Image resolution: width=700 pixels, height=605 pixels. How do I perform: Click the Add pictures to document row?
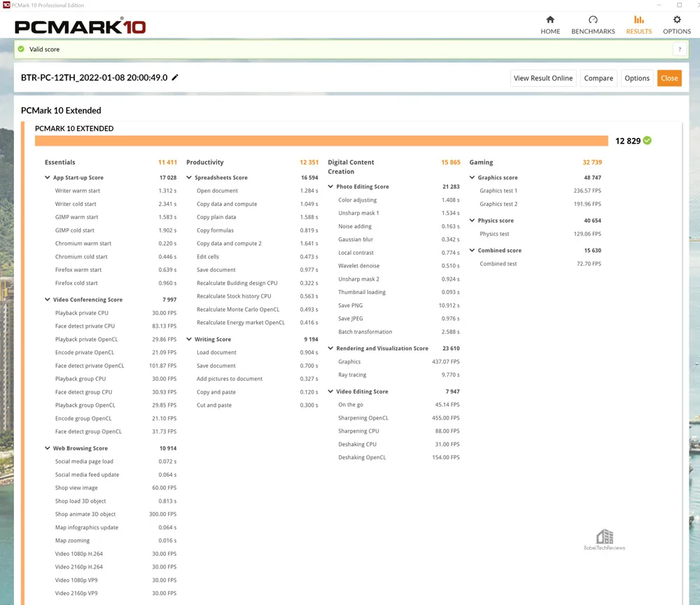pos(257,379)
